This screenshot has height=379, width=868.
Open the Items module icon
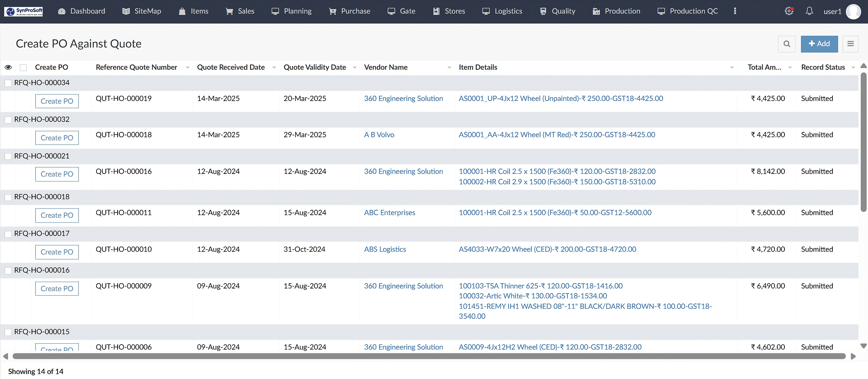(x=181, y=11)
